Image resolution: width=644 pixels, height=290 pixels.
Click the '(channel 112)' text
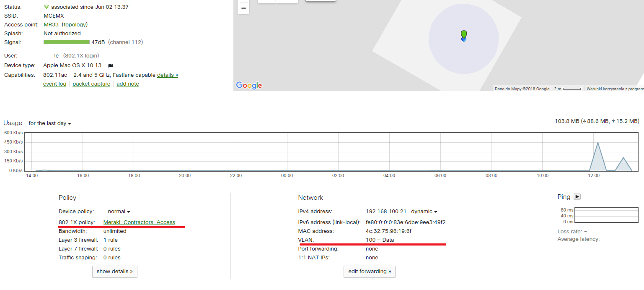click(125, 42)
